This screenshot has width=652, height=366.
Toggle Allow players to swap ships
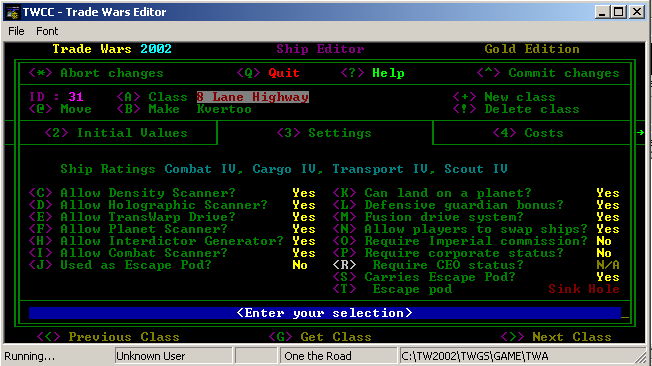(476, 229)
